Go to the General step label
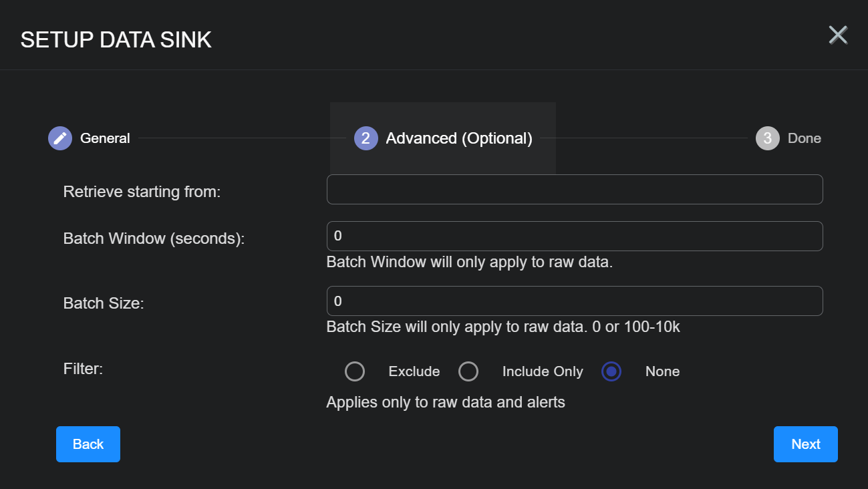The width and height of the screenshot is (868, 489). point(105,138)
